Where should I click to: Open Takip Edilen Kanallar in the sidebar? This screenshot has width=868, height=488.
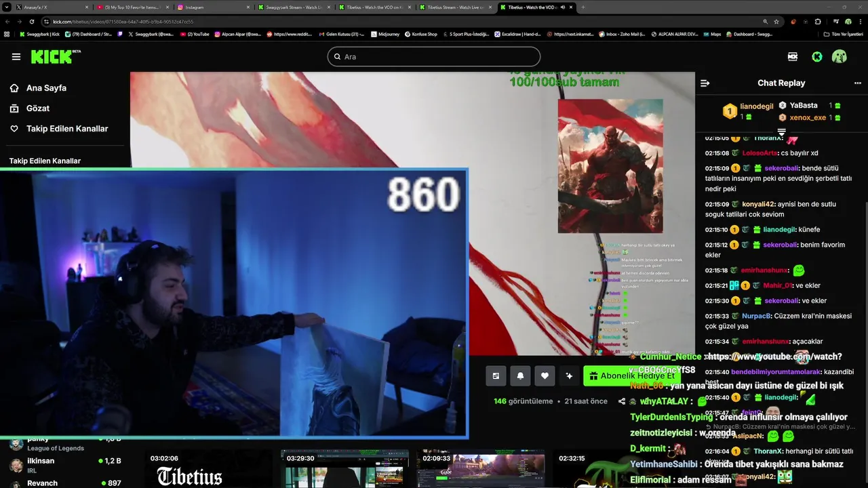click(x=67, y=129)
